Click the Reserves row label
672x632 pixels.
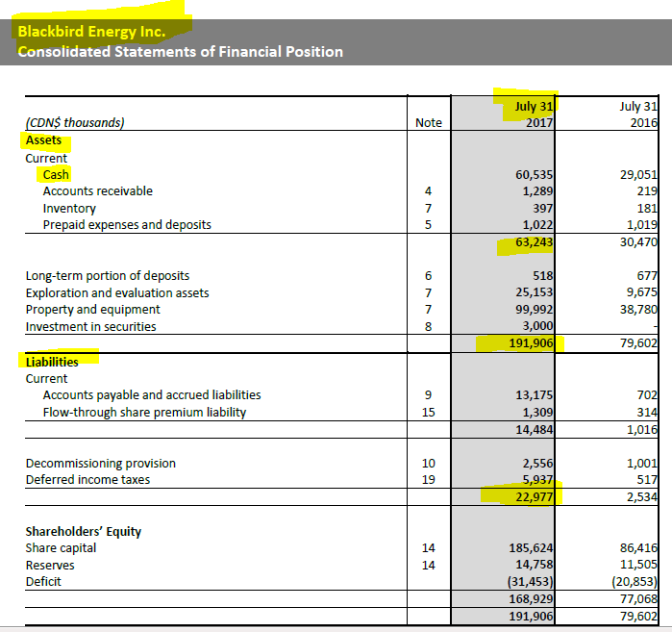pyautogui.click(x=50, y=566)
